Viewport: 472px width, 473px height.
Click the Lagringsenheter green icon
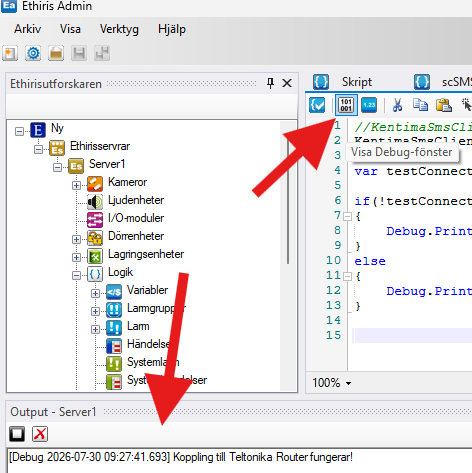click(95, 256)
